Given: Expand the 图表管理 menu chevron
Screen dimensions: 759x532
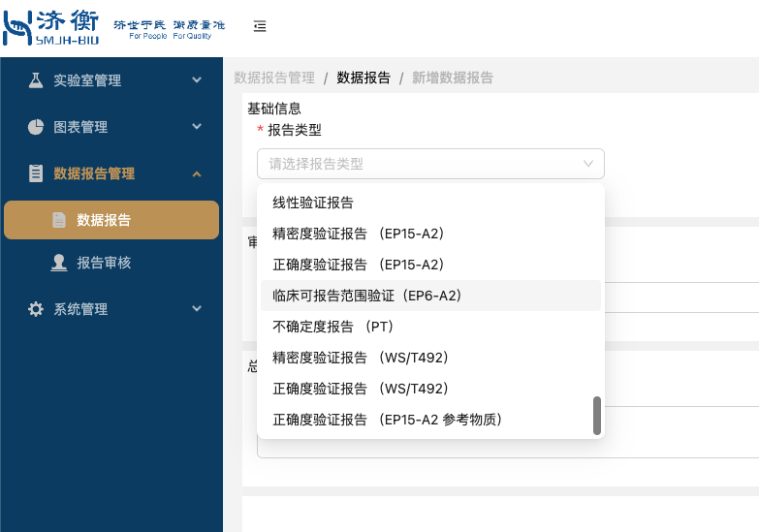Looking at the screenshot, I should tap(197, 127).
